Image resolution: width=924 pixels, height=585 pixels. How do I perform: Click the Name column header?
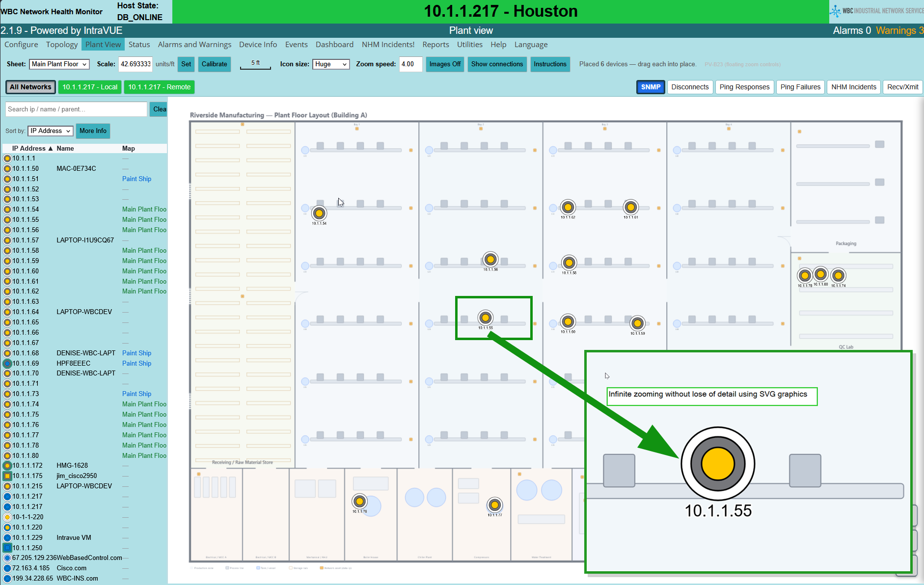(x=65, y=149)
